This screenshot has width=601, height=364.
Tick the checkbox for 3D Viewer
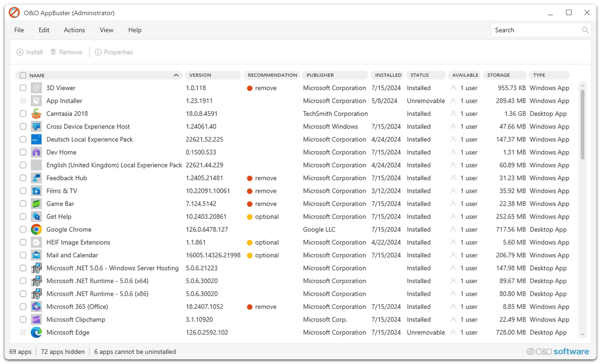(x=23, y=88)
